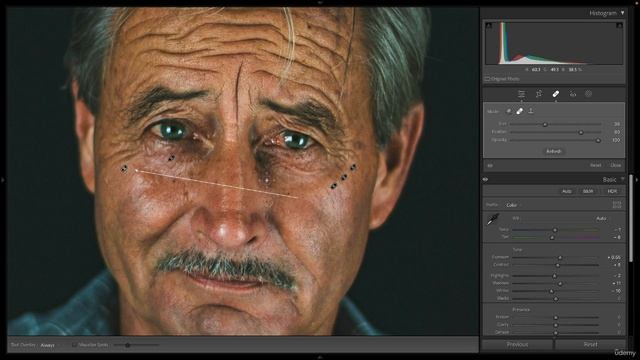Choose Content-Aware Remove eraser mode
640x360 pixels.
509,111
